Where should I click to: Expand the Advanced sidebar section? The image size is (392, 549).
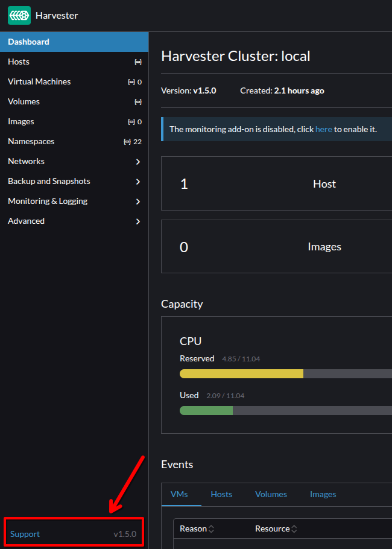(138, 221)
